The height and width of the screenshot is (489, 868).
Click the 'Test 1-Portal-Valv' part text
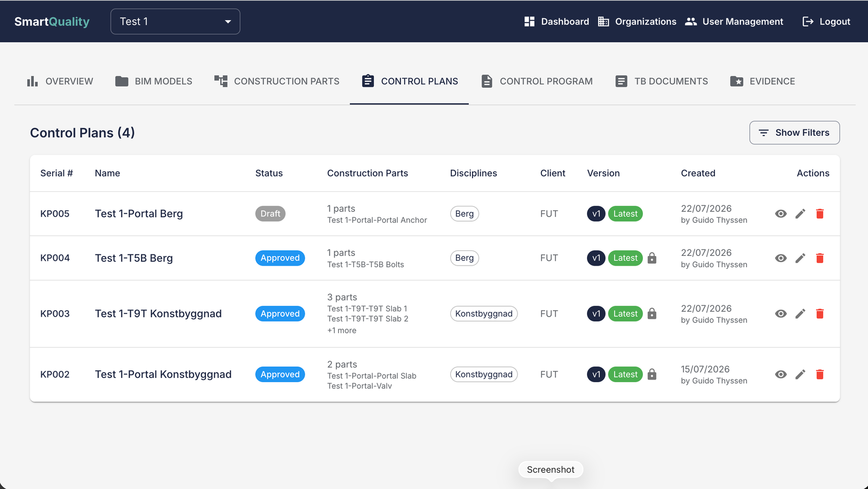360,386
